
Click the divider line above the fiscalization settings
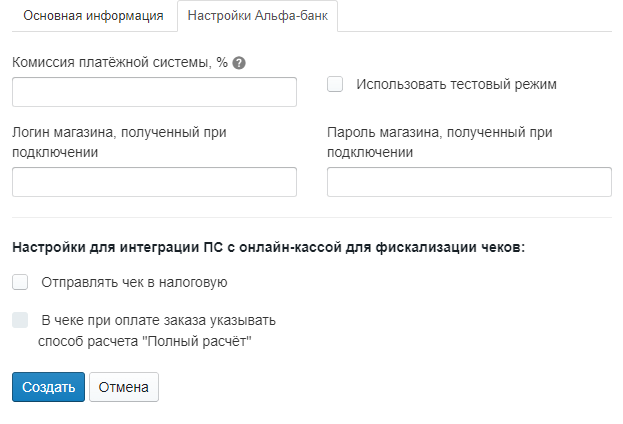pyautogui.click(x=312, y=217)
